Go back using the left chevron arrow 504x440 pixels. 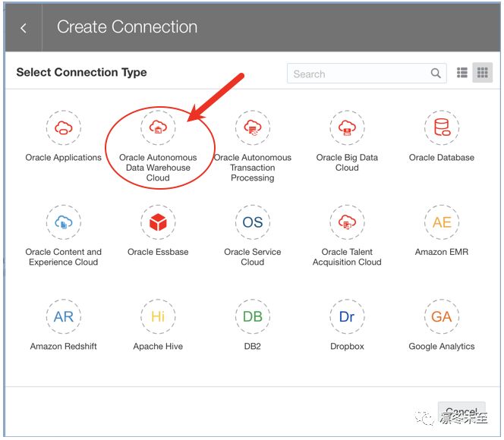click(24, 28)
